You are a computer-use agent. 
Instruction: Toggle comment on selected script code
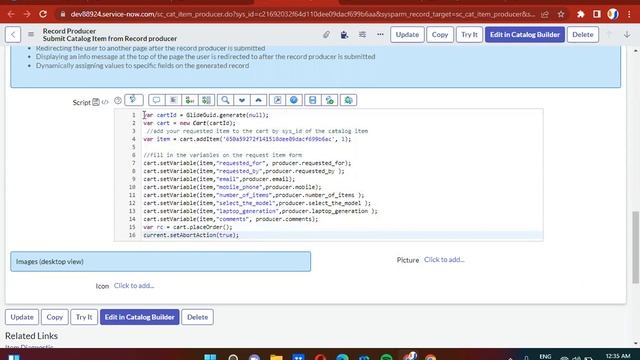coord(156,100)
